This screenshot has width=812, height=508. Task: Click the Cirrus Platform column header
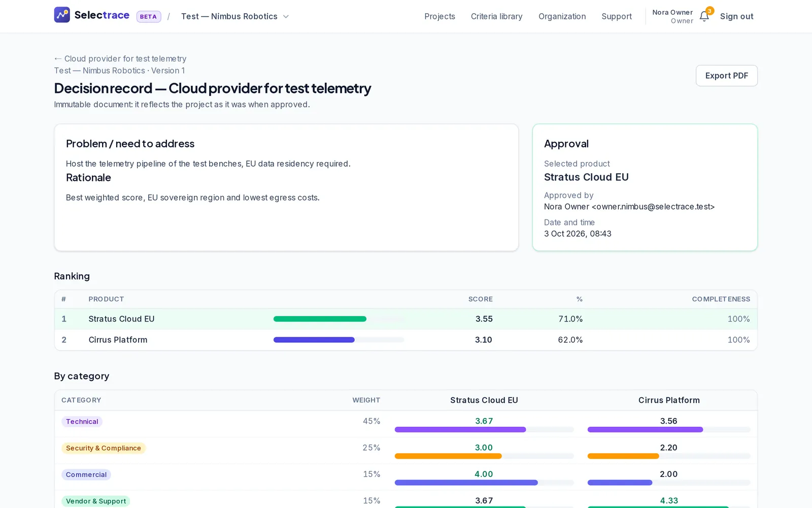point(669,400)
